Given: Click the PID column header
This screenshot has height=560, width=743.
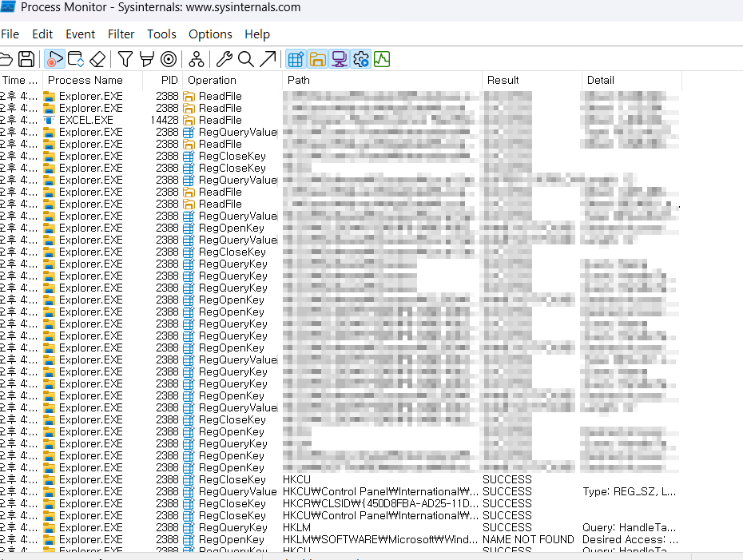Looking at the screenshot, I should pyautogui.click(x=162, y=80).
